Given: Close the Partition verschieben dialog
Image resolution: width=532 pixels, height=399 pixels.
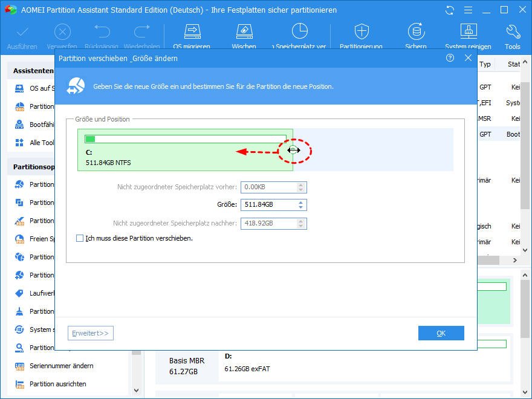Looking at the screenshot, I should (468, 58).
